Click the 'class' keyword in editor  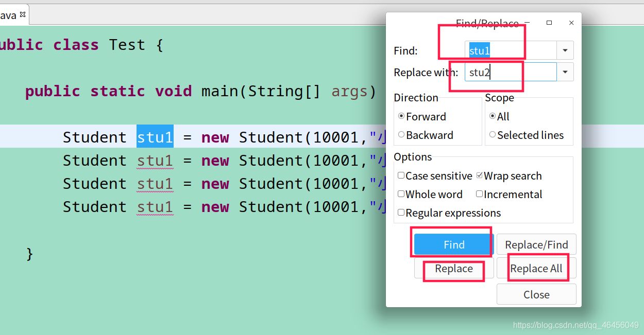pyautogui.click(x=76, y=45)
